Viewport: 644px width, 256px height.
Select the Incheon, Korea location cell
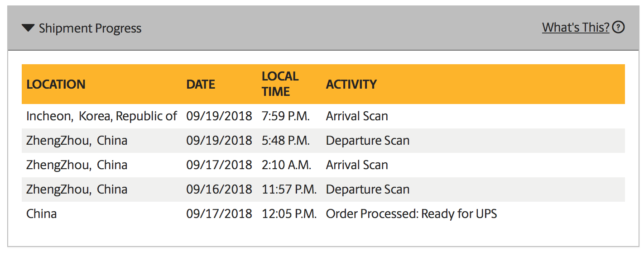pyautogui.click(x=101, y=116)
